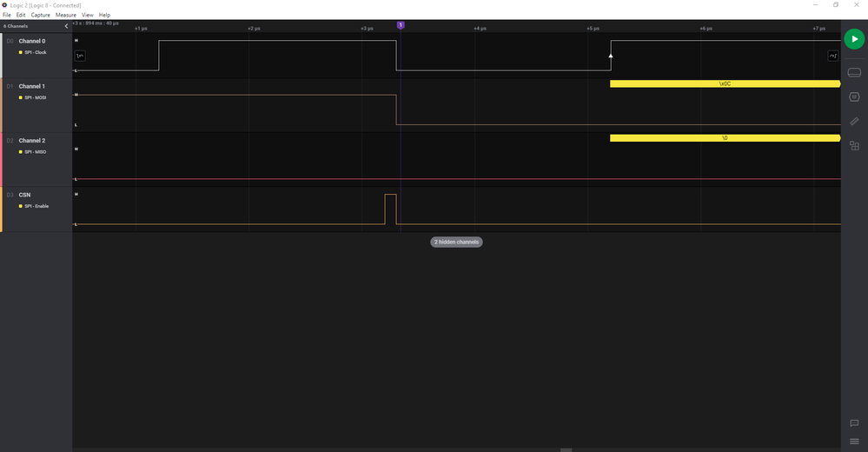Open the Analyzers panel icon
Image resolution: width=868 pixels, height=452 pixels.
click(x=854, y=97)
